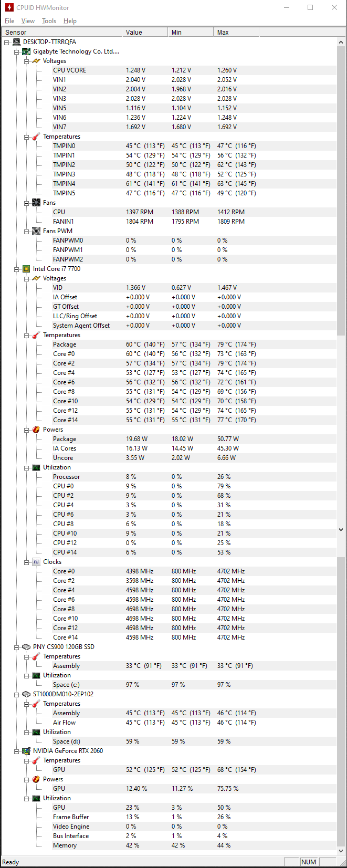Click the Clocks waveform icon under Intel CPU
This screenshot has width=347, height=868.
coord(36,562)
